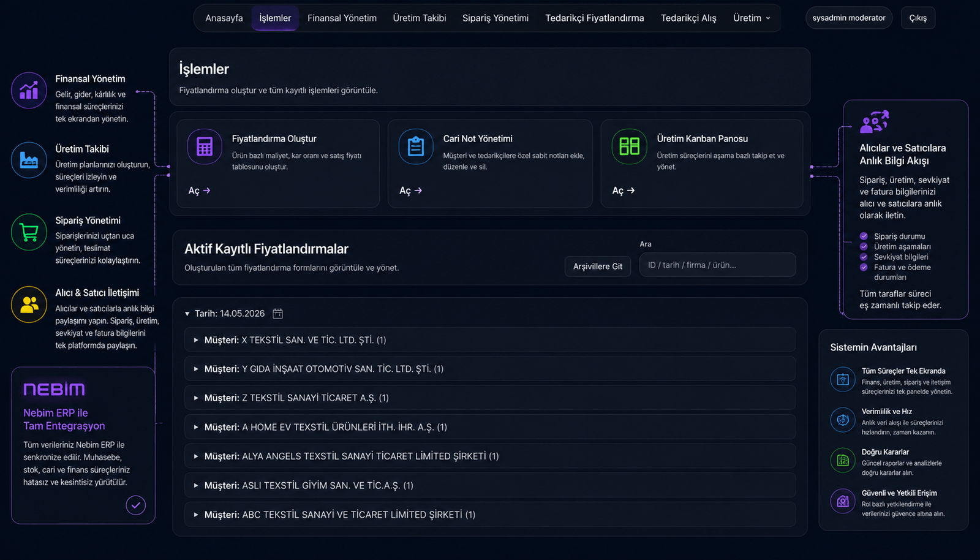Image resolution: width=980 pixels, height=560 pixels.
Task: Click the Verimlilik ve Hız icon
Action: (x=843, y=420)
